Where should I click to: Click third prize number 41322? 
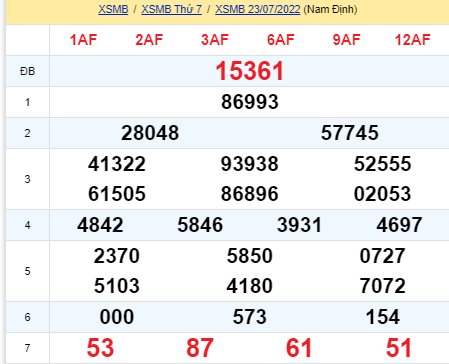point(117,164)
